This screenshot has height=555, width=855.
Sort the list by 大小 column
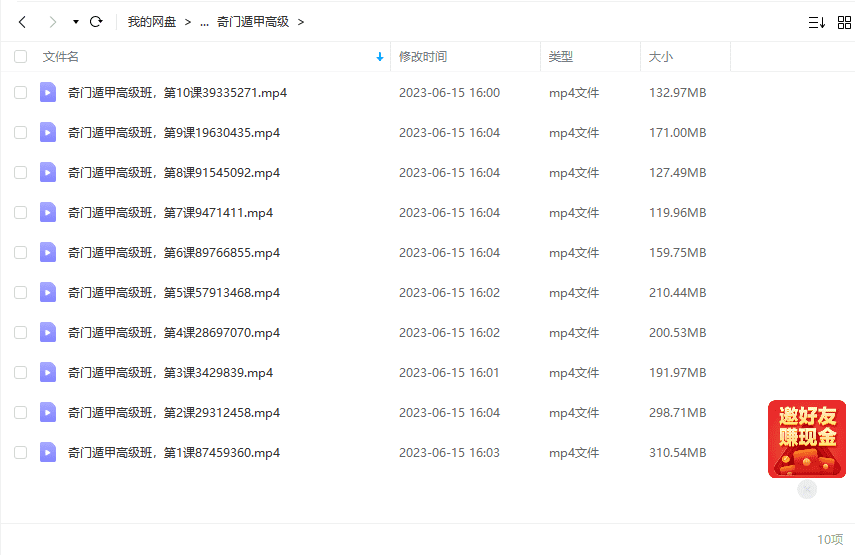pos(661,57)
